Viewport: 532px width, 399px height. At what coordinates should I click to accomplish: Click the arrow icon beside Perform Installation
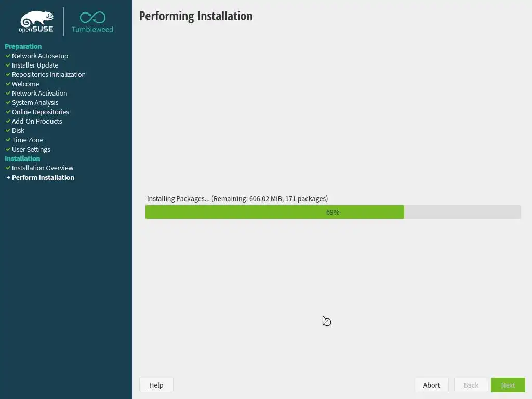pyautogui.click(x=8, y=178)
